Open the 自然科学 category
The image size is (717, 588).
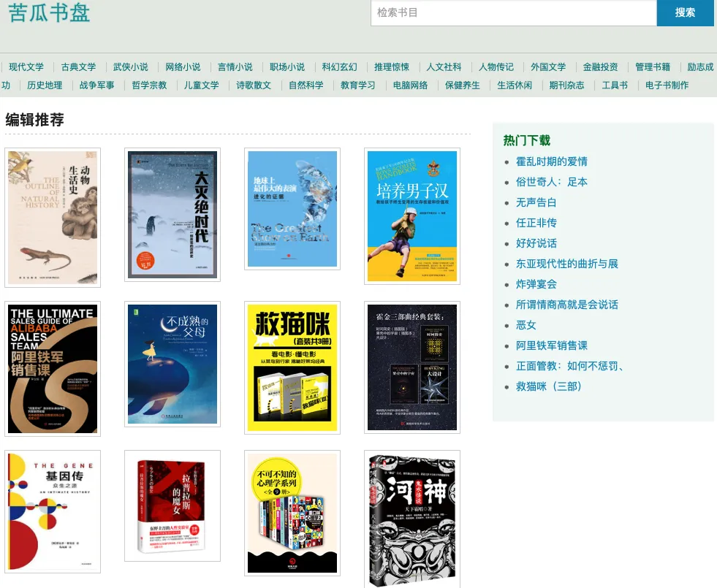[x=306, y=85]
